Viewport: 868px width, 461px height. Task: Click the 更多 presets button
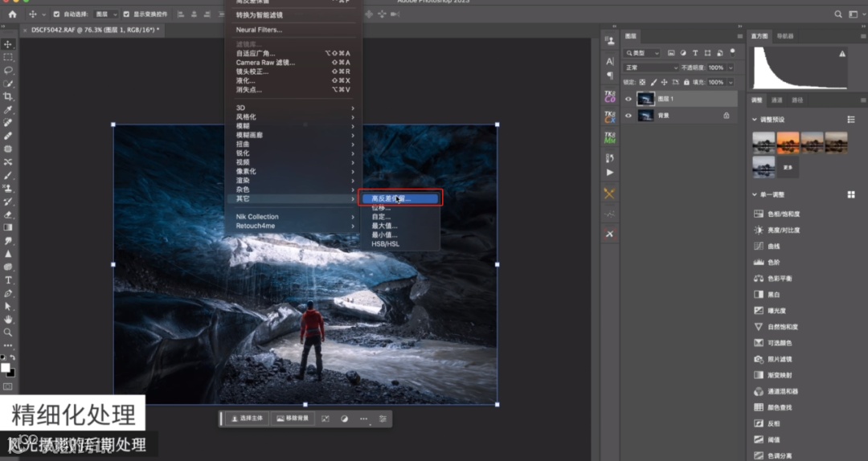[788, 167]
